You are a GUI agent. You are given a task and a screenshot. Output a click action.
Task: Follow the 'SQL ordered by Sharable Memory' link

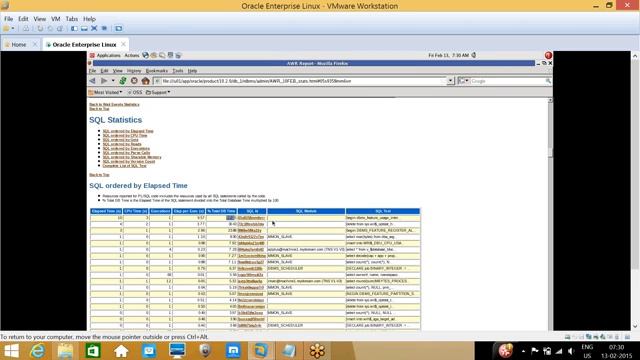[132, 157]
